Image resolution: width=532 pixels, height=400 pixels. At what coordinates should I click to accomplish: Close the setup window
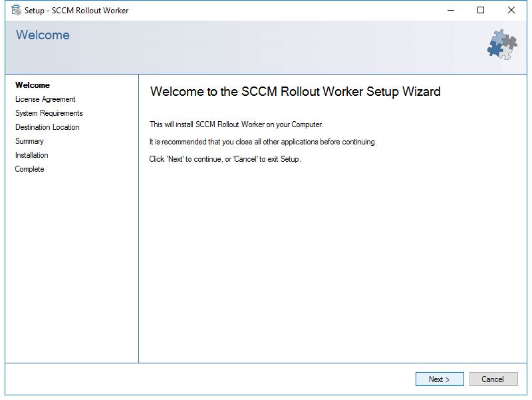point(511,10)
